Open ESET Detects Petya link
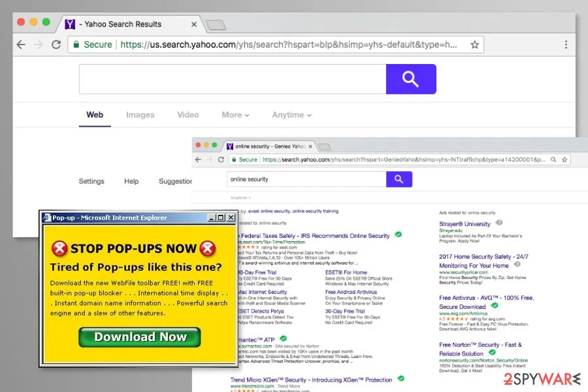The width and height of the screenshot is (588, 392). click(x=261, y=311)
